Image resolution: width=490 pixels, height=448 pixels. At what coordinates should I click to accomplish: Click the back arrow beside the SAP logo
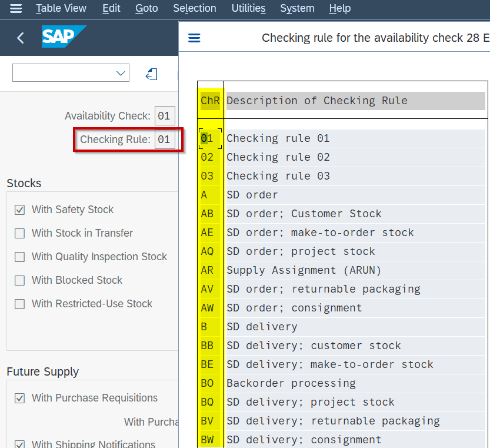[21, 38]
